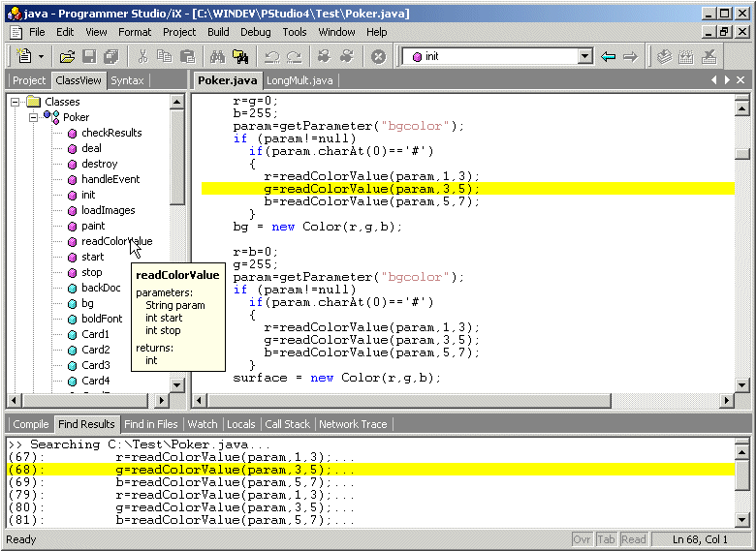This screenshot has width=756, height=551.
Task: Click find result line (81)
Action: coord(371,520)
